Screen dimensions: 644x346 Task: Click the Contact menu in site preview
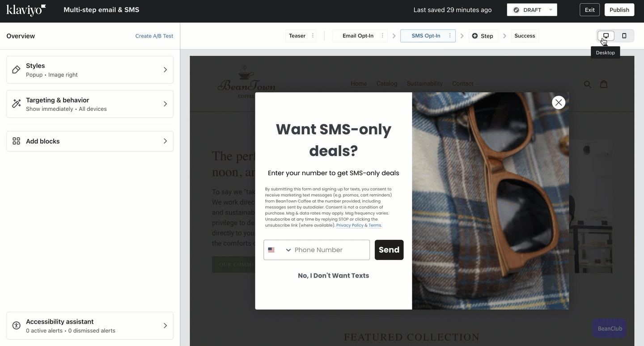pyautogui.click(x=463, y=84)
